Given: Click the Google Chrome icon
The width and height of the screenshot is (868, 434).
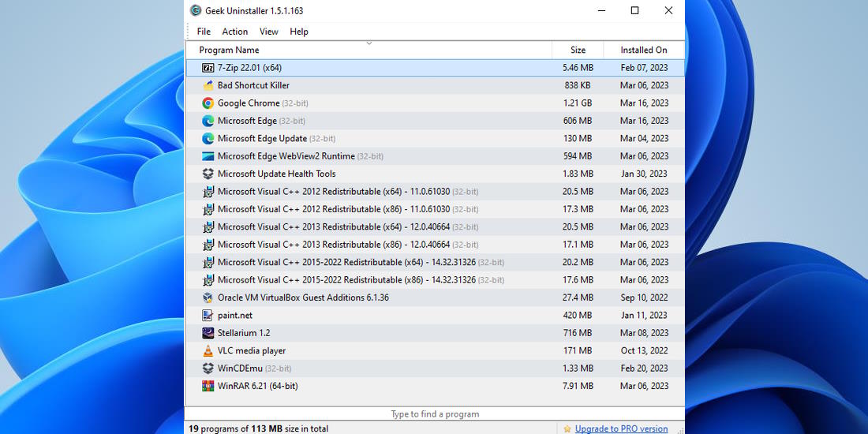Looking at the screenshot, I should pyautogui.click(x=208, y=103).
